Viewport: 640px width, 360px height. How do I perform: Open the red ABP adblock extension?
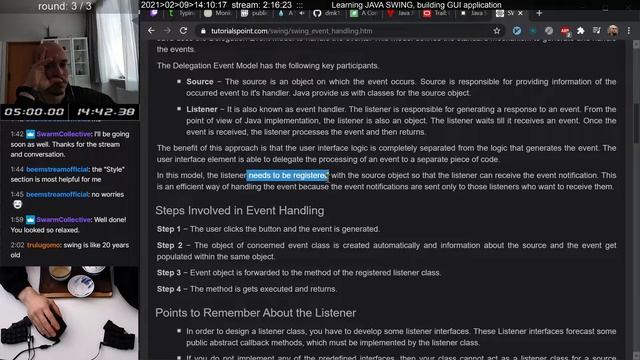(565, 31)
